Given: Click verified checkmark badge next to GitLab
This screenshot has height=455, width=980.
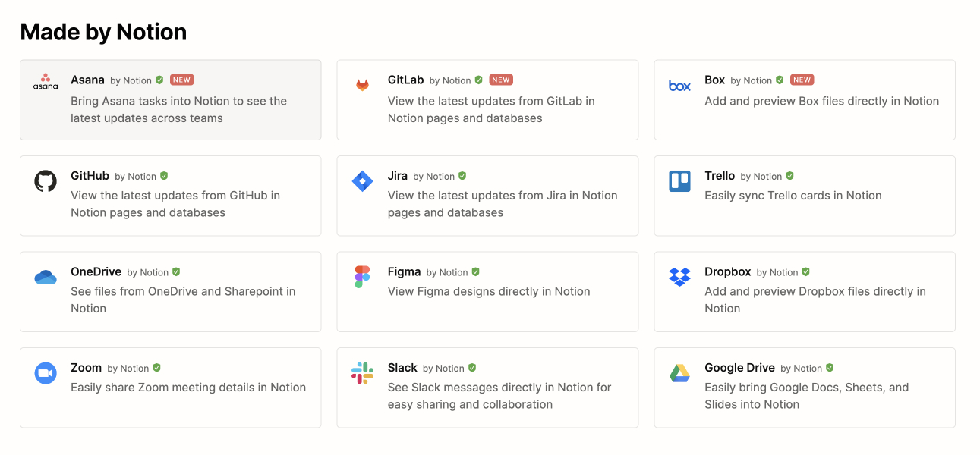Looking at the screenshot, I should [x=479, y=80].
